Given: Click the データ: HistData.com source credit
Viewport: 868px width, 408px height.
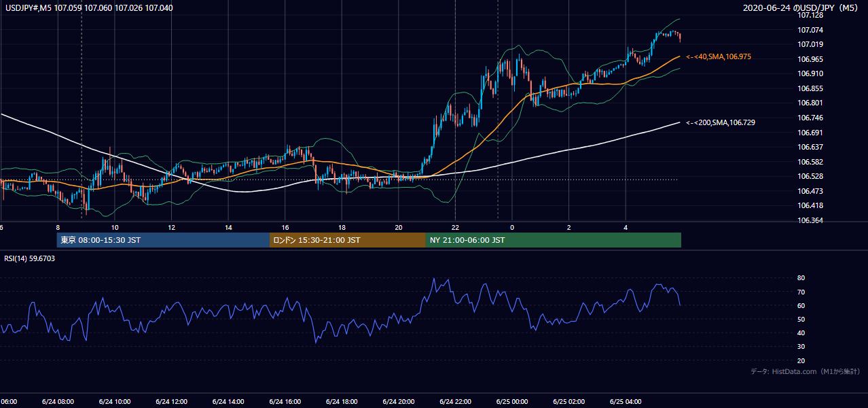Looking at the screenshot, I should coord(806,371).
